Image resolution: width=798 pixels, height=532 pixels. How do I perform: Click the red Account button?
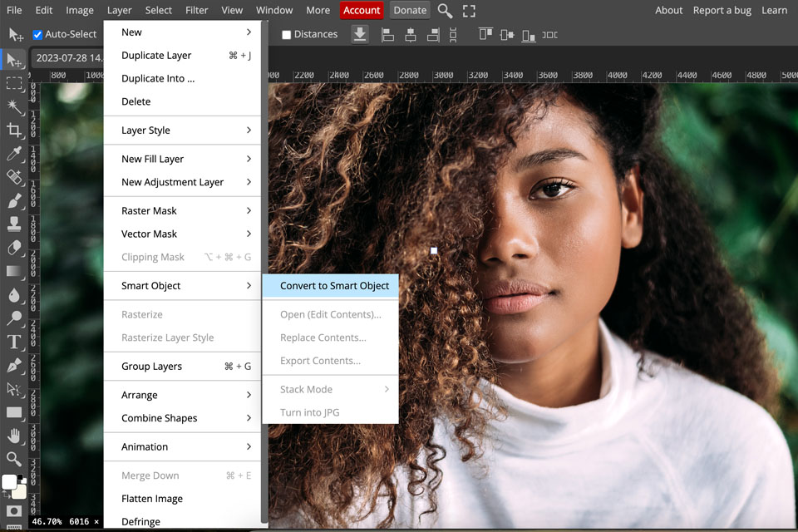pos(362,11)
